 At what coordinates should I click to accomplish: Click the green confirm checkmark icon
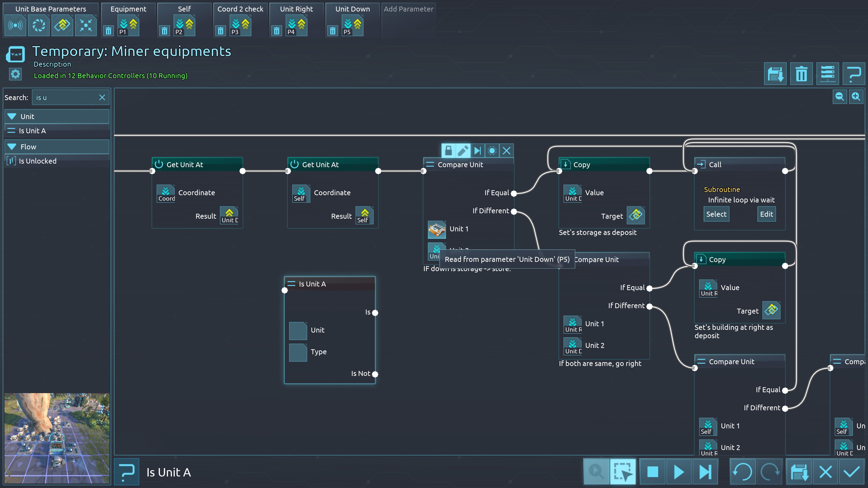[851, 472]
